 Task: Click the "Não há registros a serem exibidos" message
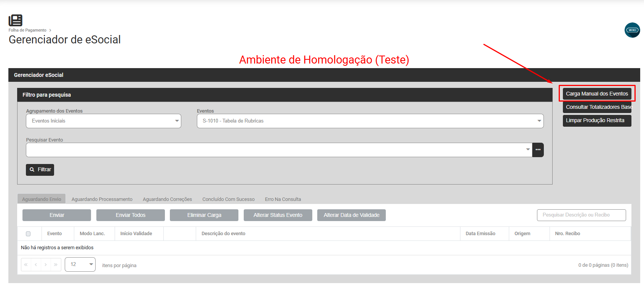coord(57,248)
